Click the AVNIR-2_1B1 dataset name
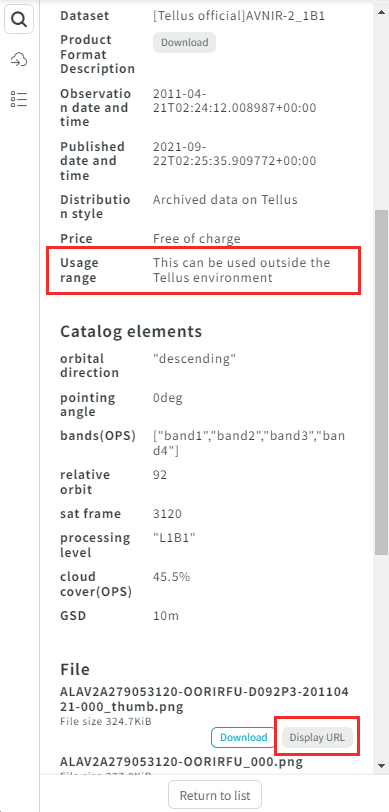 click(239, 16)
